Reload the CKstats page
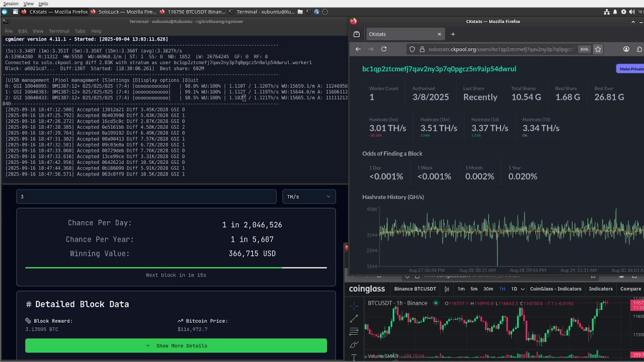The width and height of the screenshot is (644, 362). pos(384,49)
